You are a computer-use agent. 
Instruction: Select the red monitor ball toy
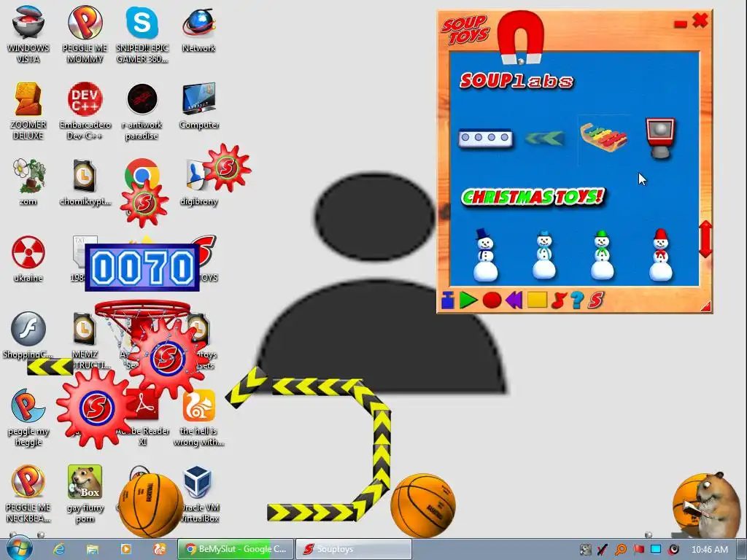[660, 138]
